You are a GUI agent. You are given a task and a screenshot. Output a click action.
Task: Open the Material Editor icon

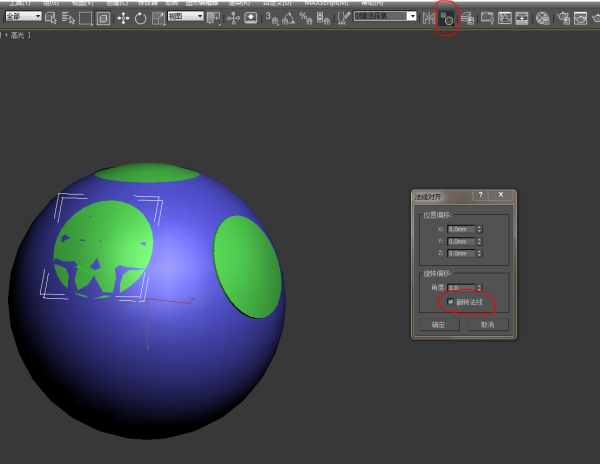pos(543,18)
